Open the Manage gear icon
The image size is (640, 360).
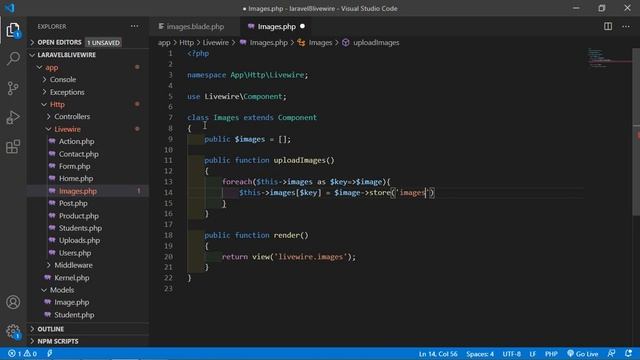click(13, 331)
